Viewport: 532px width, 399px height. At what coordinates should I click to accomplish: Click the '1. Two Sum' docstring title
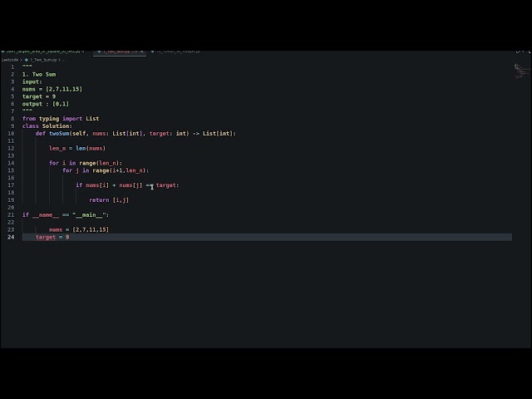(x=39, y=74)
